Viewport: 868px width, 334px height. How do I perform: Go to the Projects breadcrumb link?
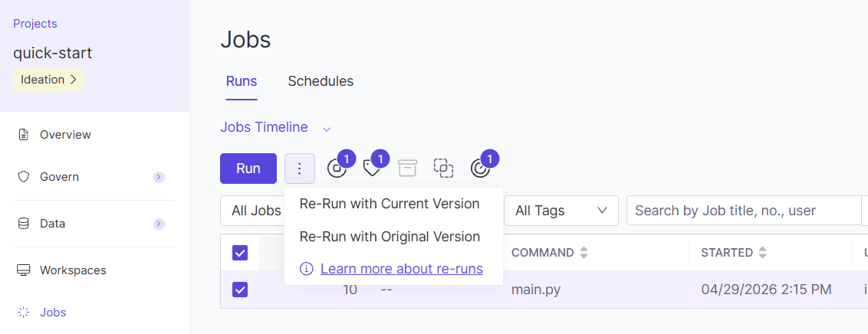click(x=35, y=23)
